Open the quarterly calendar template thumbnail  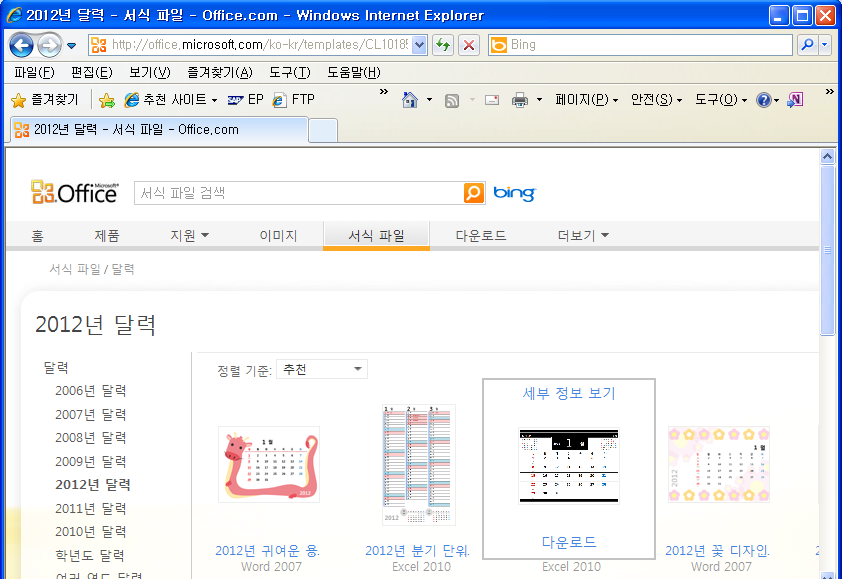pyautogui.click(x=419, y=465)
